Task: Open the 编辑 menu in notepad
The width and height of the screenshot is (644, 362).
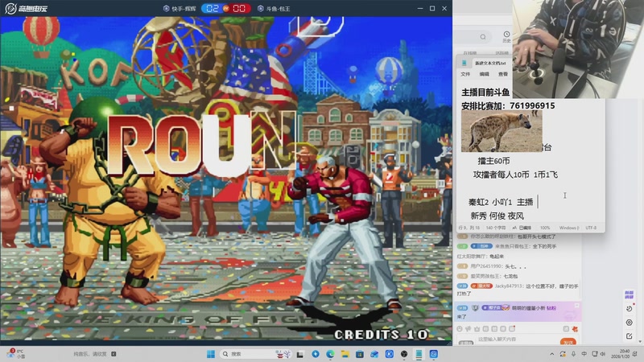Action: pyautogui.click(x=484, y=74)
